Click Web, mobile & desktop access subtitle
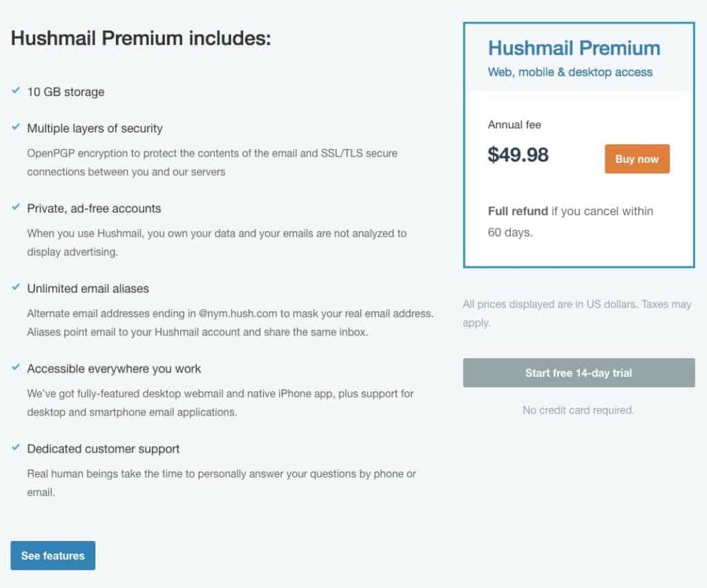The width and height of the screenshot is (707, 588). pyautogui.click(x=570, y=72)
